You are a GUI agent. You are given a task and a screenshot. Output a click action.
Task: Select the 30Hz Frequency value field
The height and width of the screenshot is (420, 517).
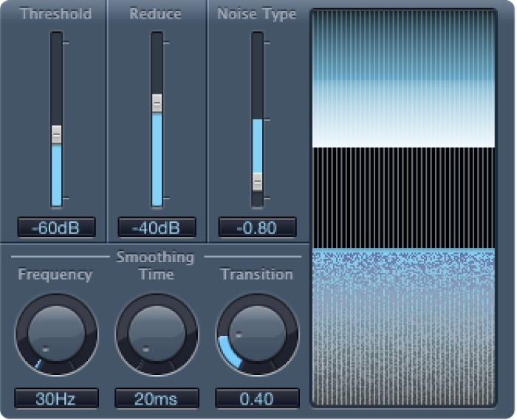point(56,399)
